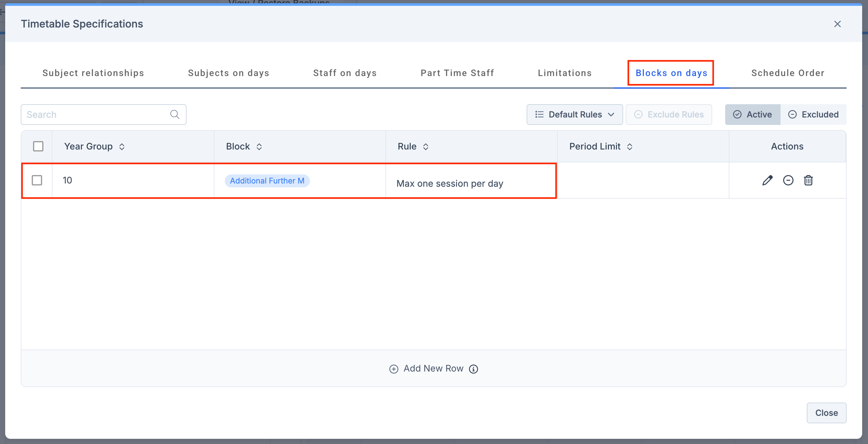Viewport: 868px width, 444px height.
Task: Sort by Period Limit column arrows
Action: [x=629, y=147]
